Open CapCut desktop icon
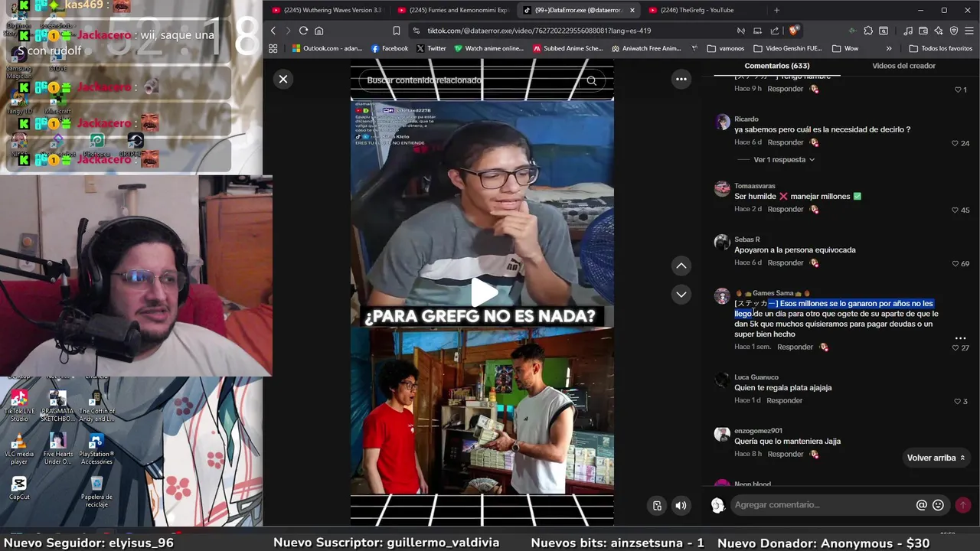The width and height of the screenshot is (980, 551). [19, 487]
